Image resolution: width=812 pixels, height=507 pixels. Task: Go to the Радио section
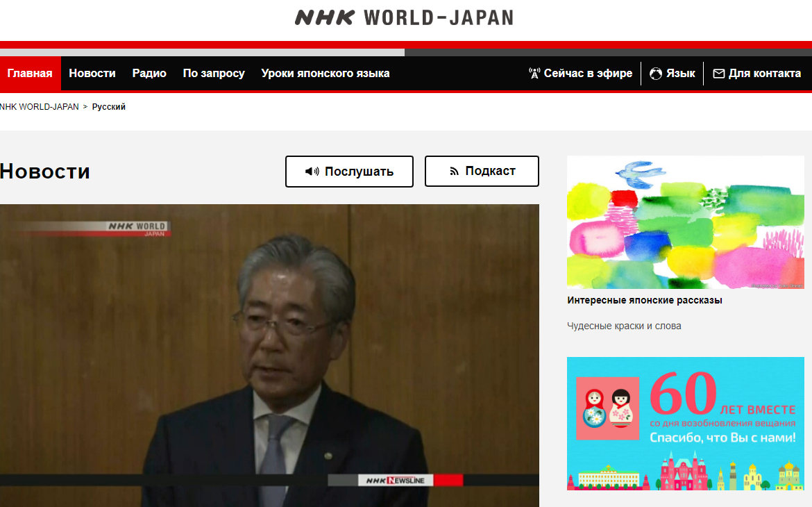pos(149,74)
